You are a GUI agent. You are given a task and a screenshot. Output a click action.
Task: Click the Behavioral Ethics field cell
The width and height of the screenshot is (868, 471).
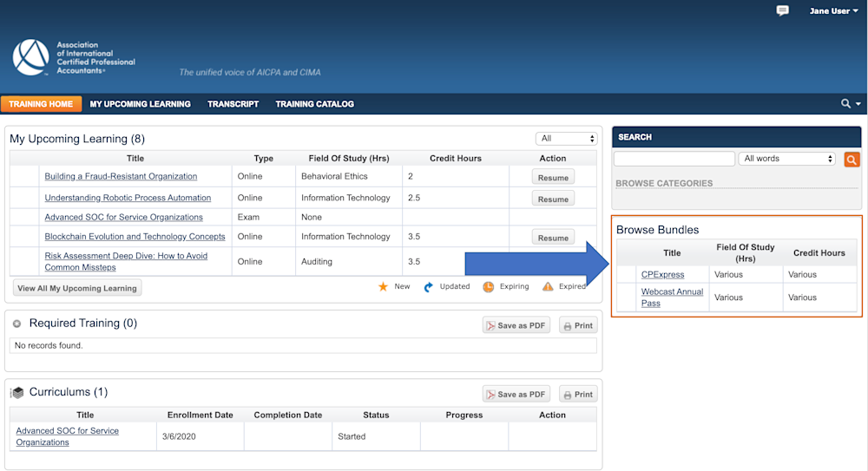point(334,176)
